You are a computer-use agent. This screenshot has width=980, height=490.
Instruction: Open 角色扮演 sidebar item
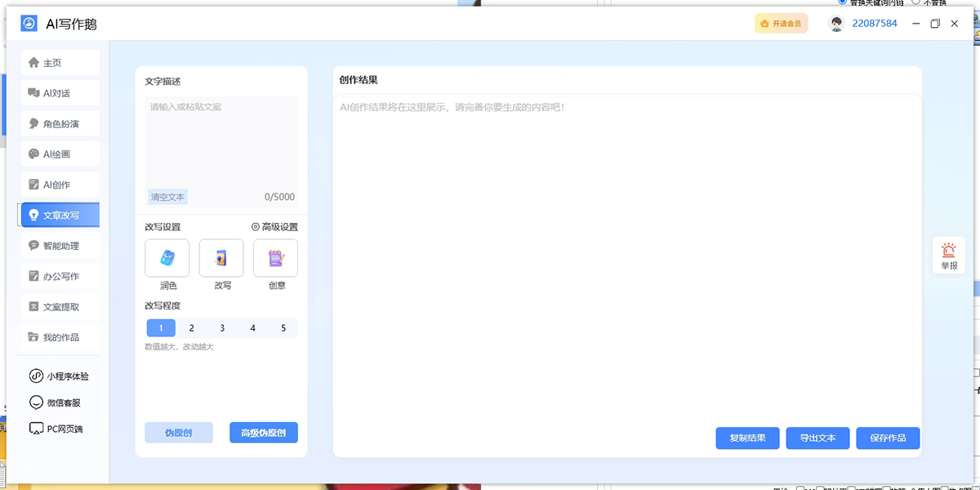[60, 123]
